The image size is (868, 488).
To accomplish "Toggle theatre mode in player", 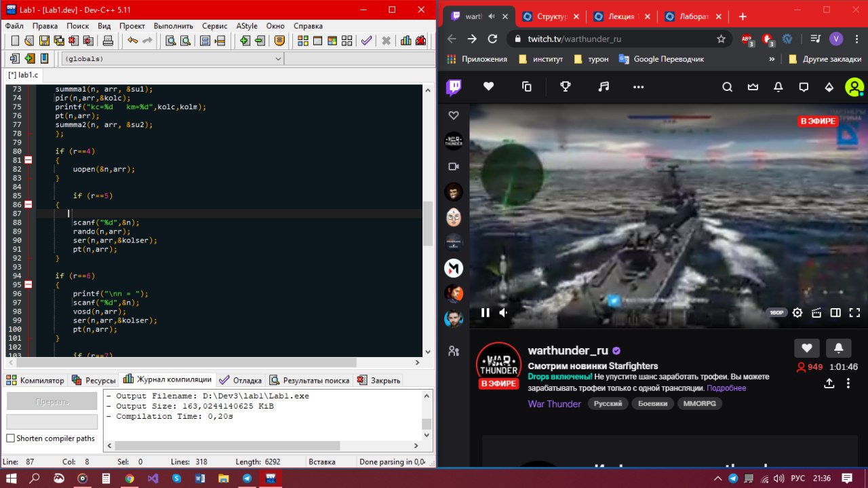I will 835,312.
